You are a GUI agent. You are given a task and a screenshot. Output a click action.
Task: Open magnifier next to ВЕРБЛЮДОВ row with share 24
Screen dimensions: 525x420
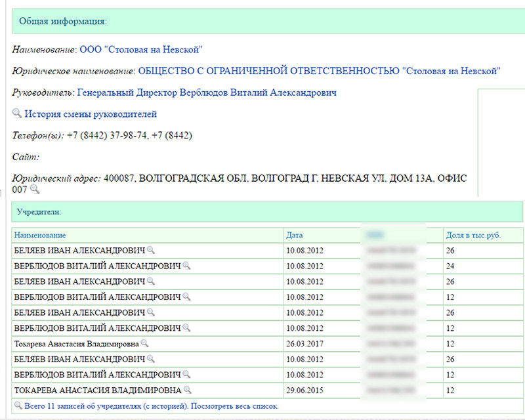tap(186, 266)
